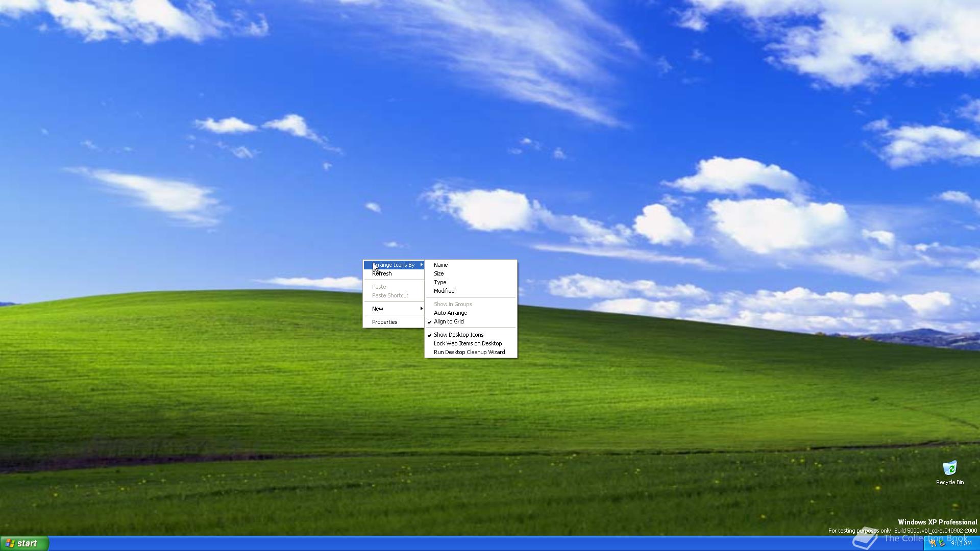This screenshot has height=551, width=980.
Task: Sort desktop icons by Type
Action: (439, 282)
